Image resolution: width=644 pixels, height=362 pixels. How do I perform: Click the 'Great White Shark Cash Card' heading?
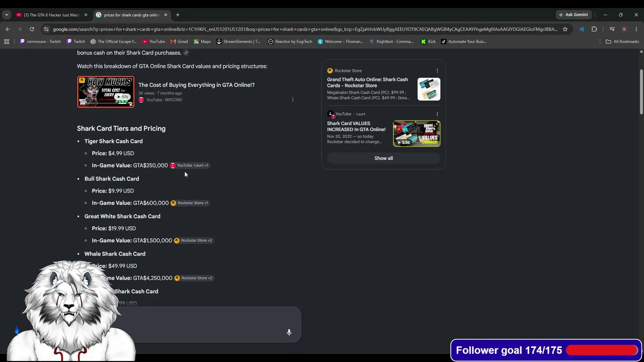coord(122,216)
